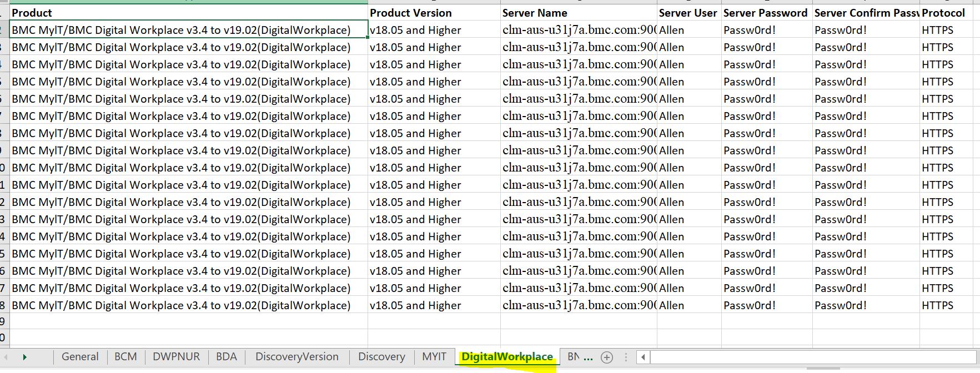Click the active green-bordered Product cell
The height and width of the screenshot is (373, 980).
pyautogui.click(x=189, y=30)
